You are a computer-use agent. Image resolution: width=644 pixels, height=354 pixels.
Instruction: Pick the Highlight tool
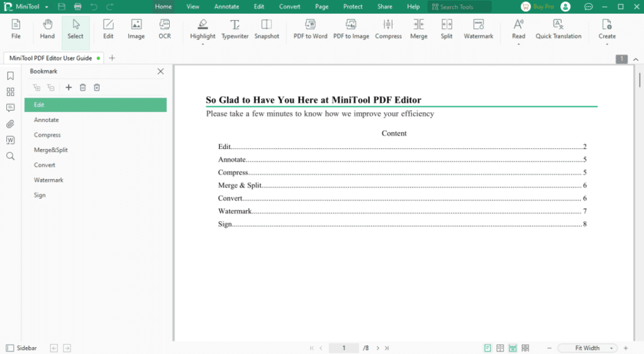pos(203,29)
